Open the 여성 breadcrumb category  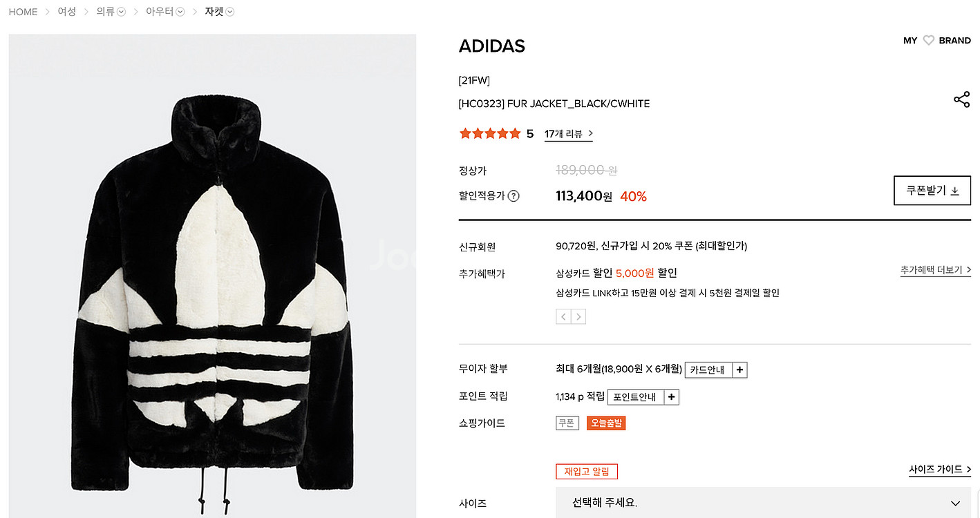[67, 12]
